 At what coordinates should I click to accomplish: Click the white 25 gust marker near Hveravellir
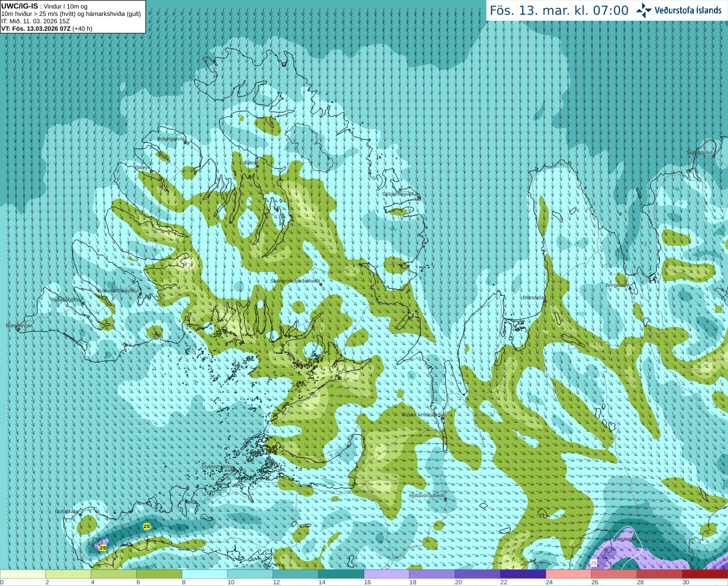pyautogui.click(x=594, y=563)
